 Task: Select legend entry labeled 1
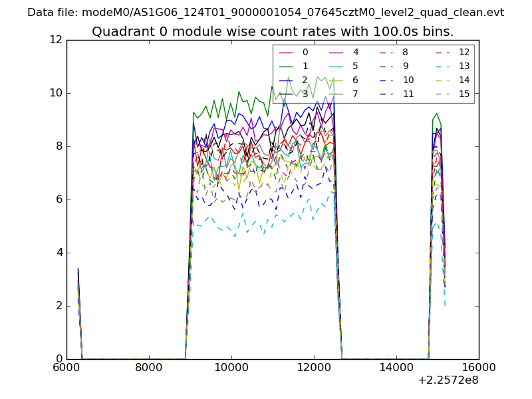pyautogui.click(x=305, y=66)
